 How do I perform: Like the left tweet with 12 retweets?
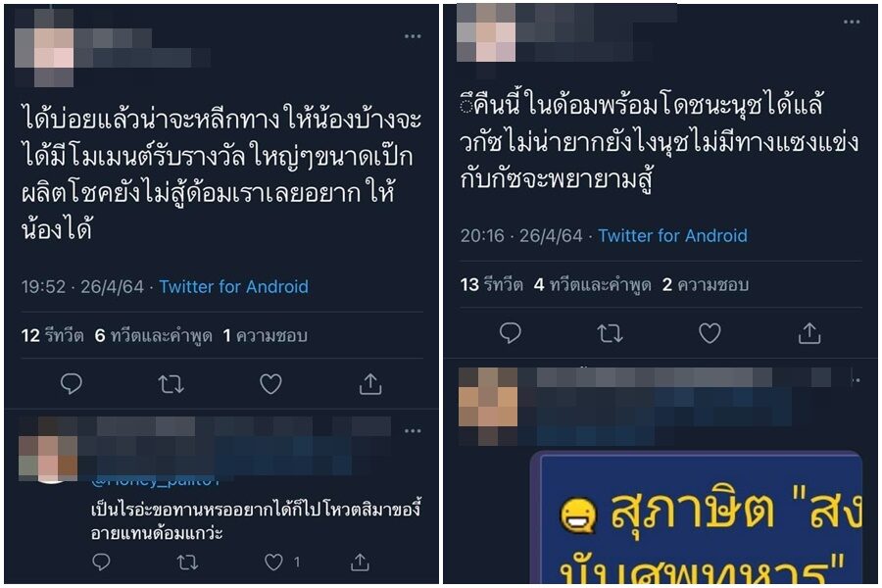pos(270,384)
